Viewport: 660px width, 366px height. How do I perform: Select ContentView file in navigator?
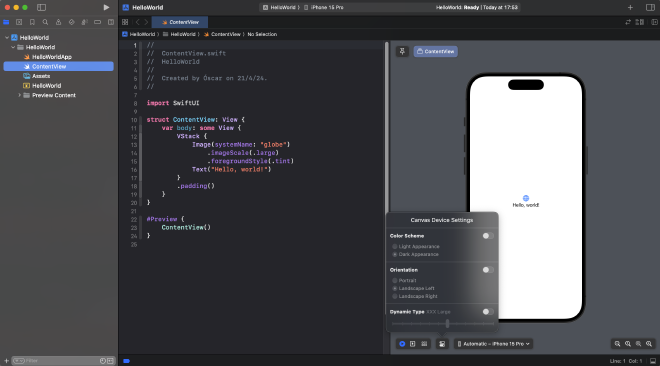click(x=59, y=66)
